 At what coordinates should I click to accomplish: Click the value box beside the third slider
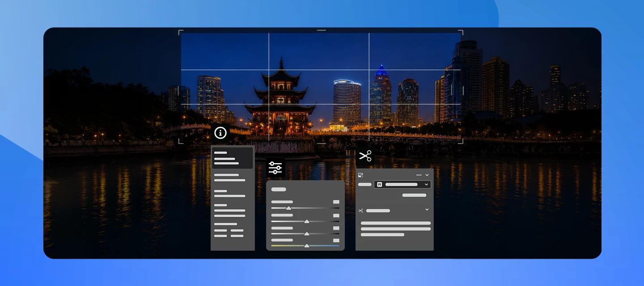tap(336, 228)
